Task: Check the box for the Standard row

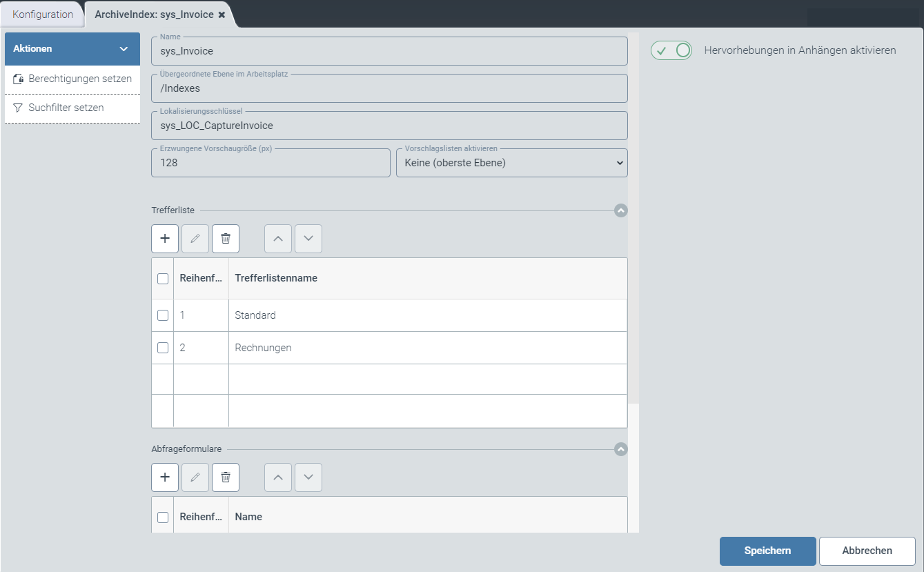Action: click(163, 315)
